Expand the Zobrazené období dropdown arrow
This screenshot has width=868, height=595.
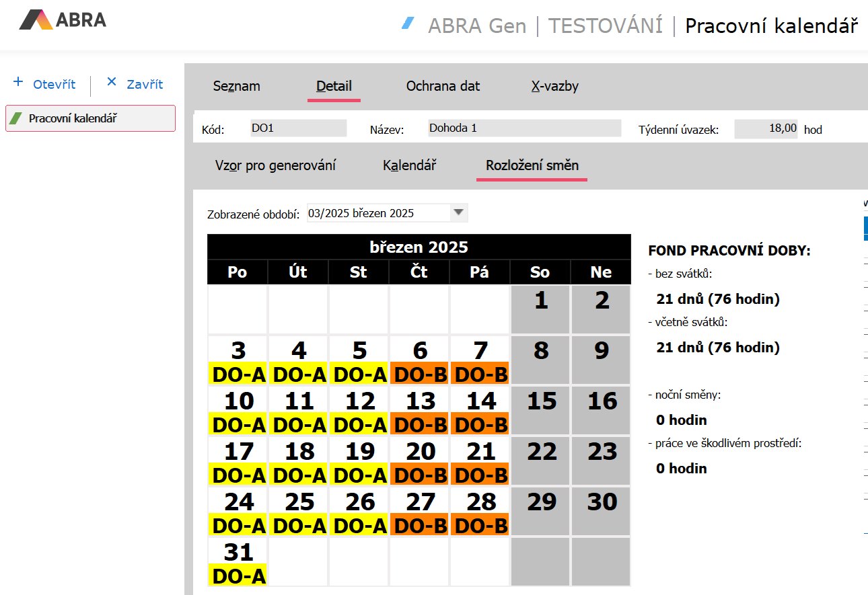[458, 213]
